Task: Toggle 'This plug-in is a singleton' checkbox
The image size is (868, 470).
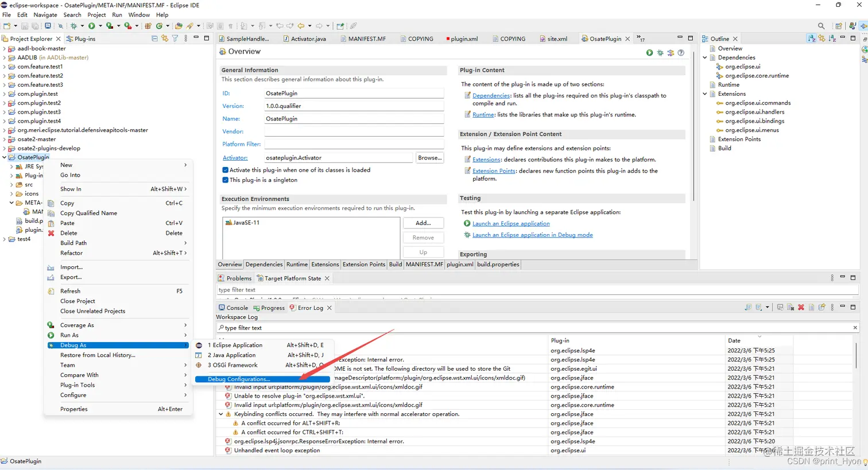Action: (x=226, y=180)
